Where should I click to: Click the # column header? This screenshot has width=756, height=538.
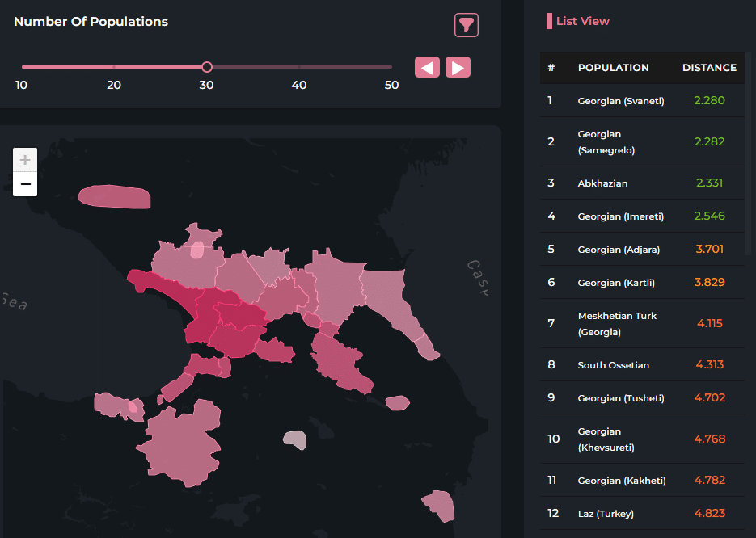point(551,68)
